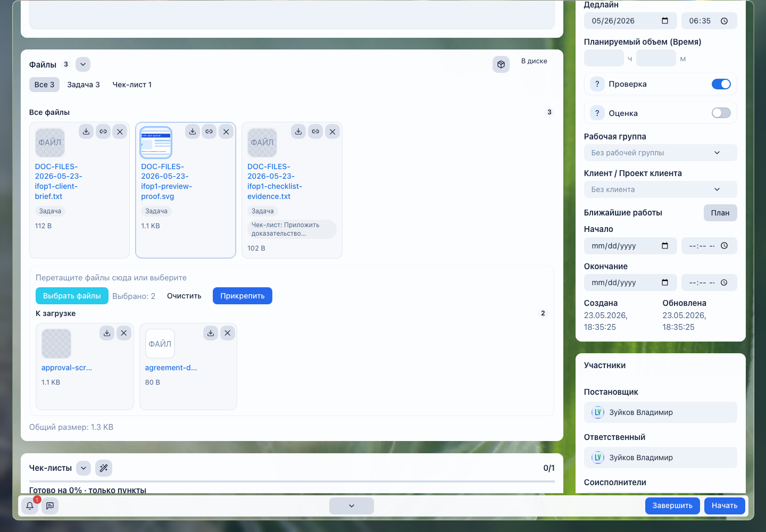Switch to the Чек-лист 1 tab
766x532 pixels.
[x=132, y=85]
